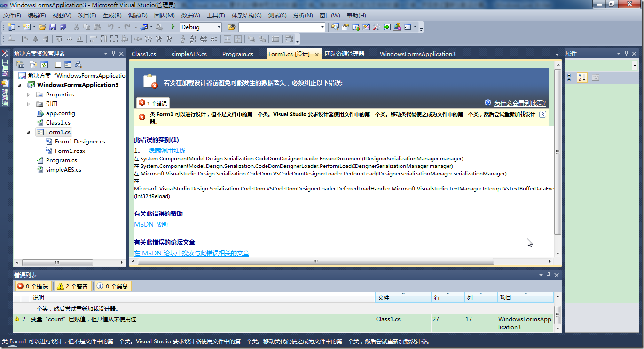Screen dimensions: 644x349
Task: Click the MSDN forum search link
Action: click(192, 253)
